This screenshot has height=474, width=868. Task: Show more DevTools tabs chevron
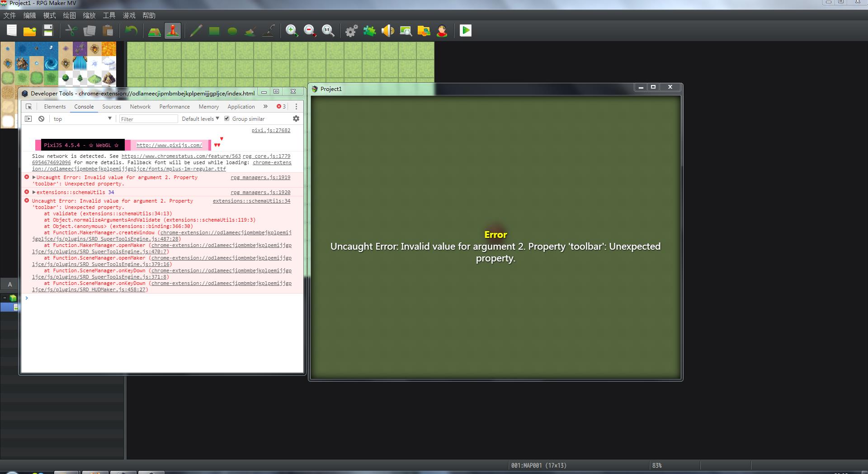pyautogui.click(x=265, y=106)
